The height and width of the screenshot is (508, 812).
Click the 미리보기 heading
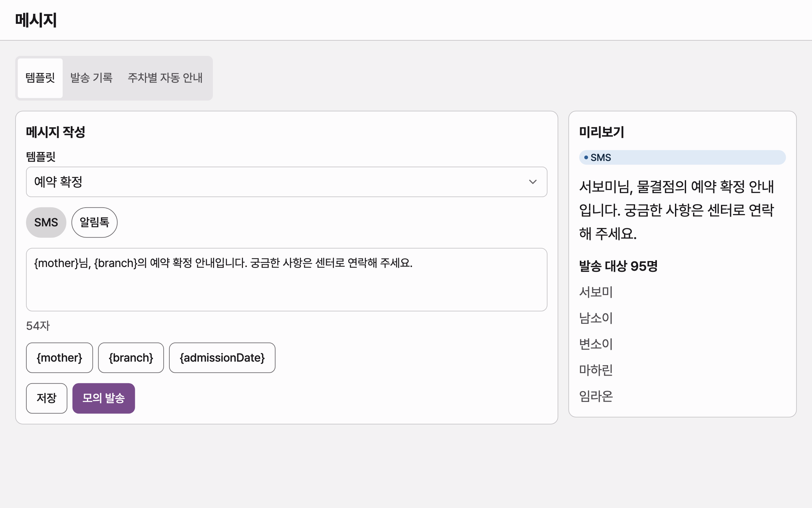tap(602, 132)
